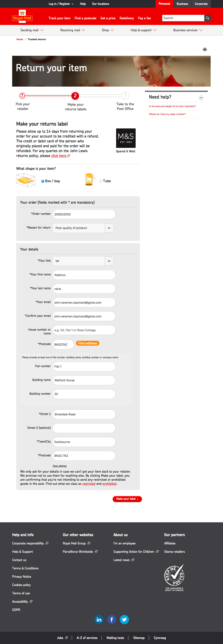Open Track your item menu link
The height and width of the screenshot is (644, 223).
(x=59, y=18)
